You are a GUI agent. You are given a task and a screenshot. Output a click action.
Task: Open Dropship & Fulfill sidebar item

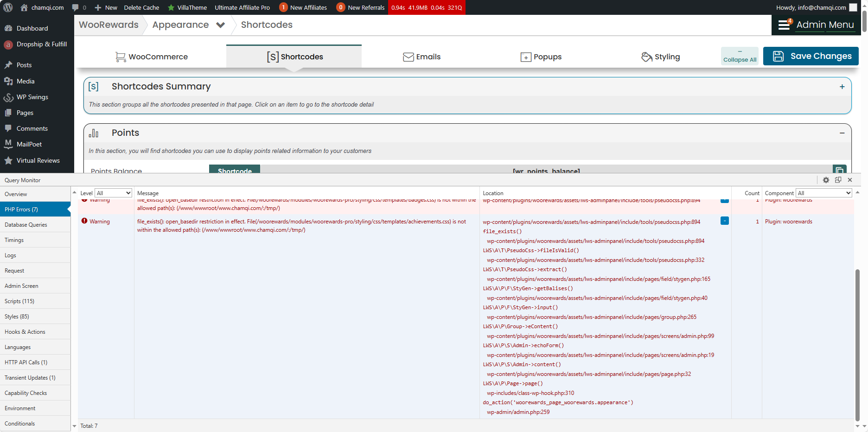click(42, 44)
